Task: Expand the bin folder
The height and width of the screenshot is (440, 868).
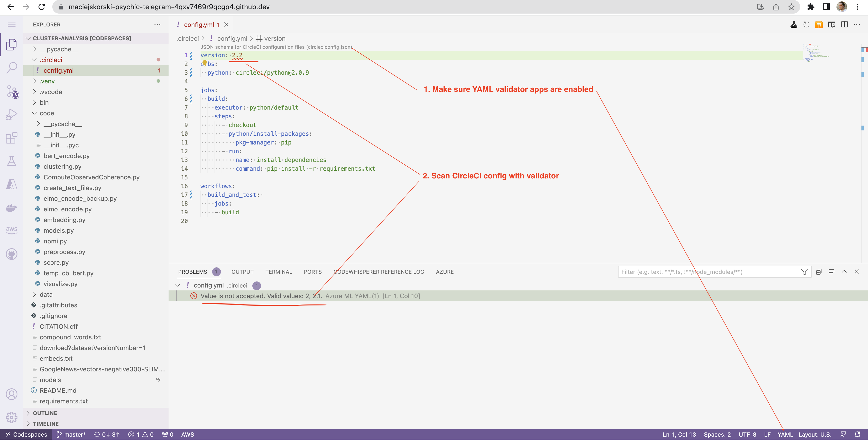Action: (34, 103)
